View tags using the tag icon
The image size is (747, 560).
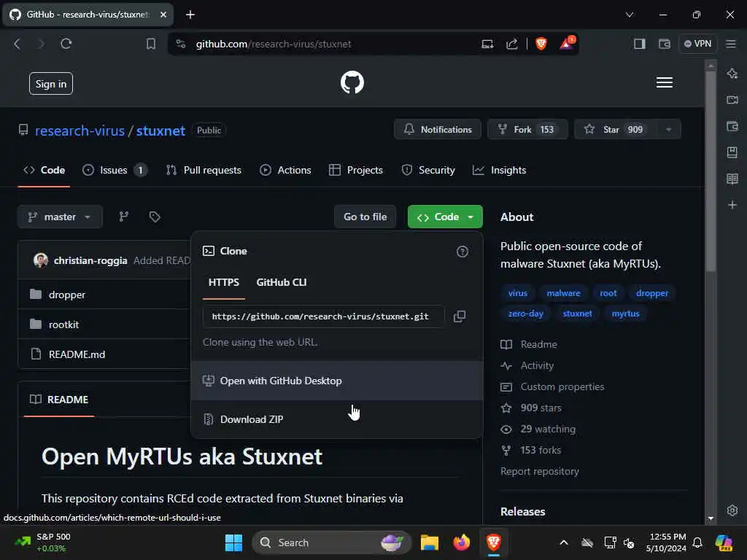tap(155, 217)
